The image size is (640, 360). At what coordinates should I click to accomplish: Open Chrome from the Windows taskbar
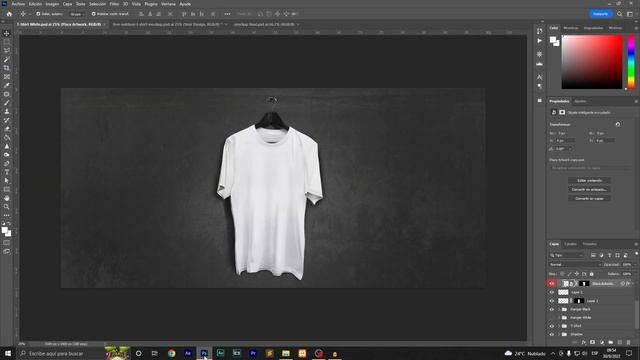(171, 353)
